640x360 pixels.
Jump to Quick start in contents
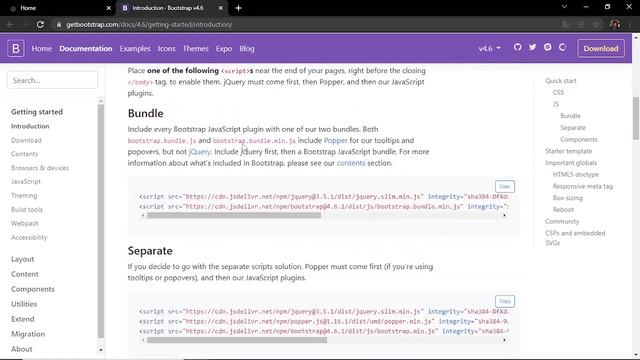(x=561, y=81)
